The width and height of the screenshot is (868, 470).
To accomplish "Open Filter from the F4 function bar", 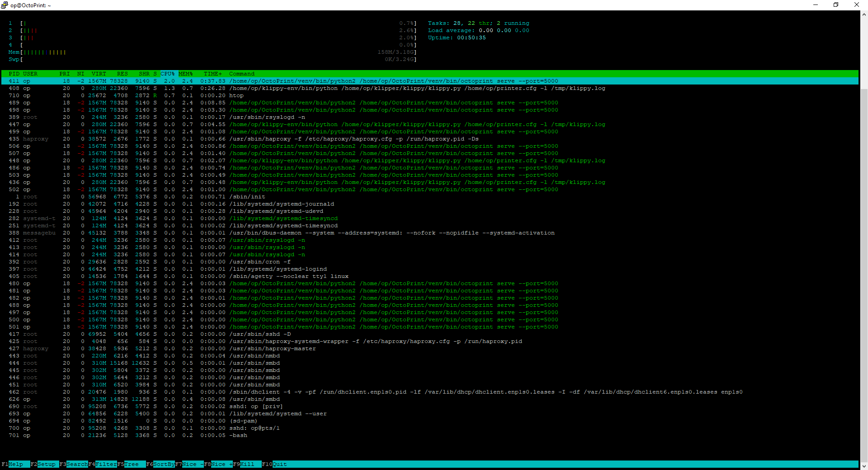I will (x=106, y=464).
